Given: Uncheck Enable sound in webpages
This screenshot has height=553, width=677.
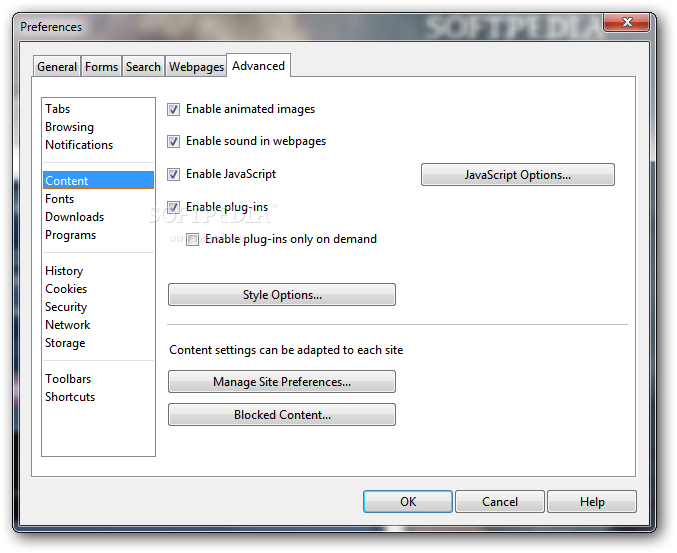Looking at the screenshot, I should [x=174, y=141].
